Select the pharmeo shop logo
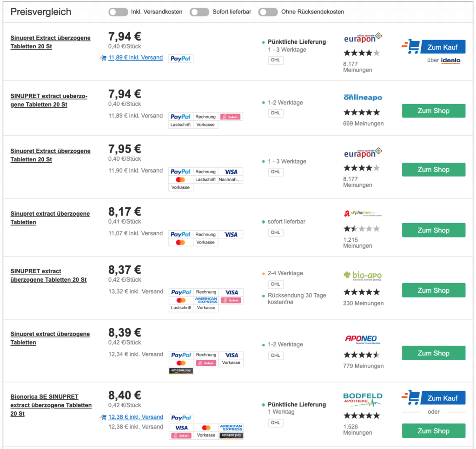The width and height of the screenshot is (476, 449). (x=363, y=213)
